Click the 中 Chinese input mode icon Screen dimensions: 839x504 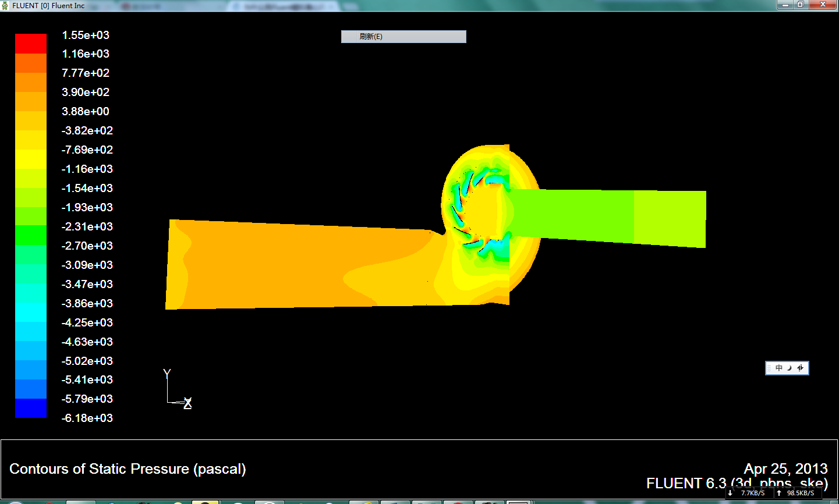(779, 368)
